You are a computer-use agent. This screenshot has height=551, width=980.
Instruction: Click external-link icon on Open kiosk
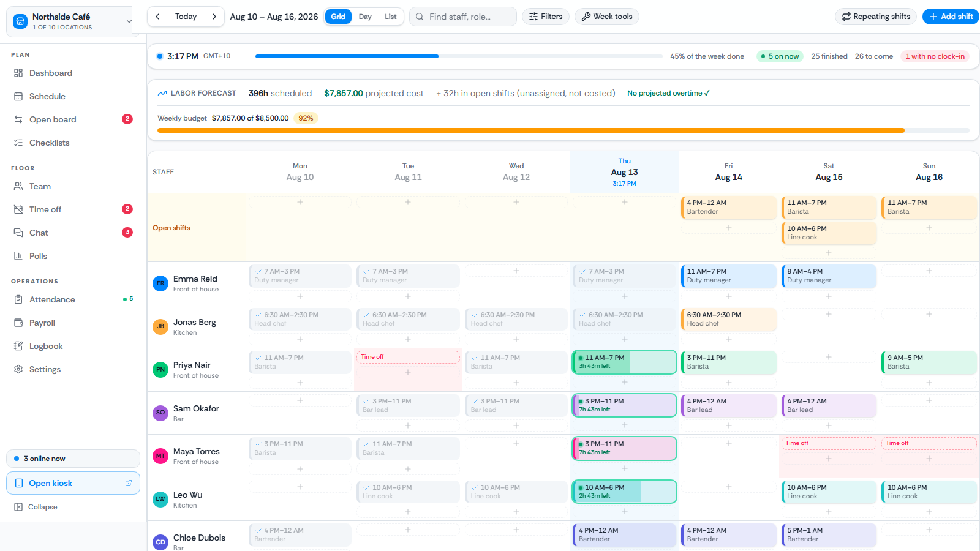(x=129, y=483)
